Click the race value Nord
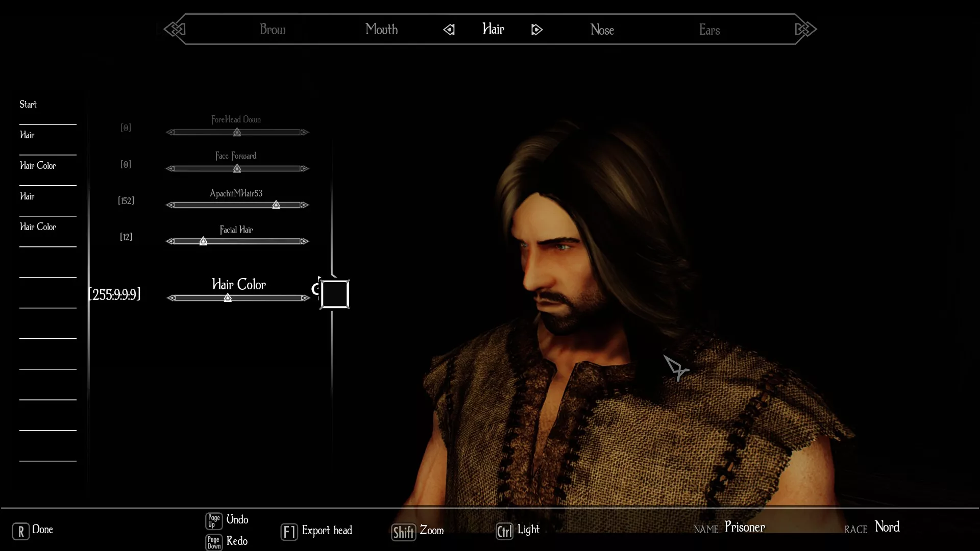The width and height of the screenshot is (980, 551). pos(887,527)
